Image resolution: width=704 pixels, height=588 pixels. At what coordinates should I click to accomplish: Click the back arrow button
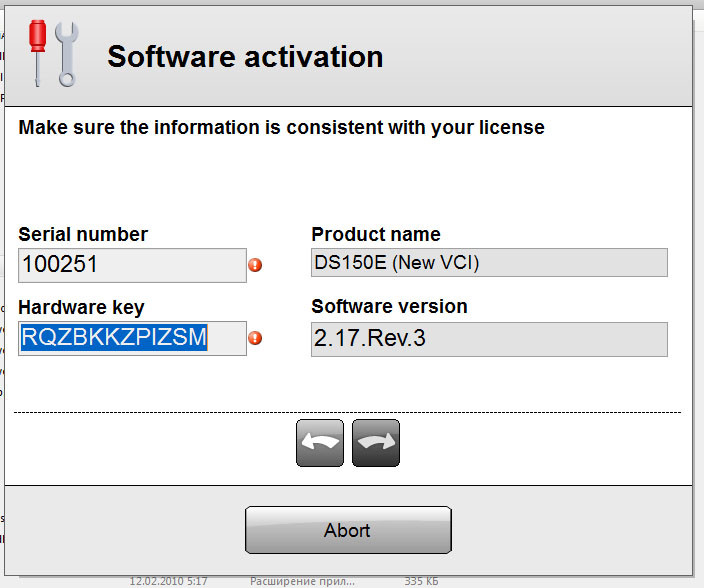[320, 443]
